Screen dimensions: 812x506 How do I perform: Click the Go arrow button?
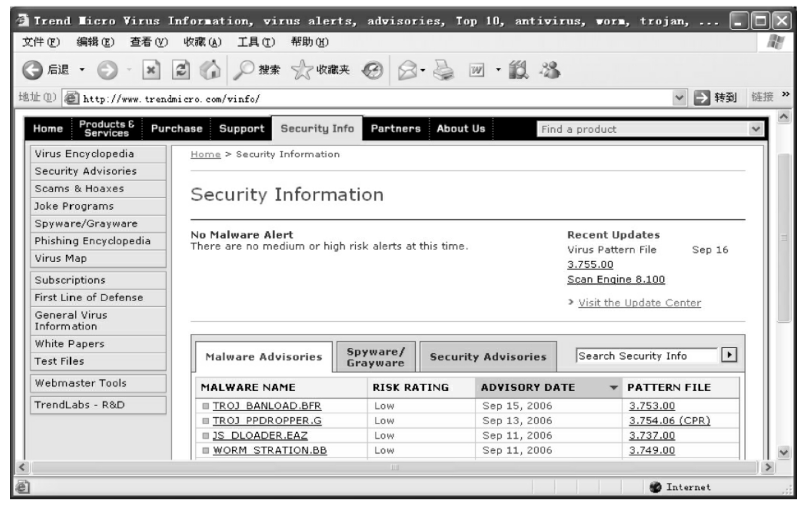click(x=702, y=98)
